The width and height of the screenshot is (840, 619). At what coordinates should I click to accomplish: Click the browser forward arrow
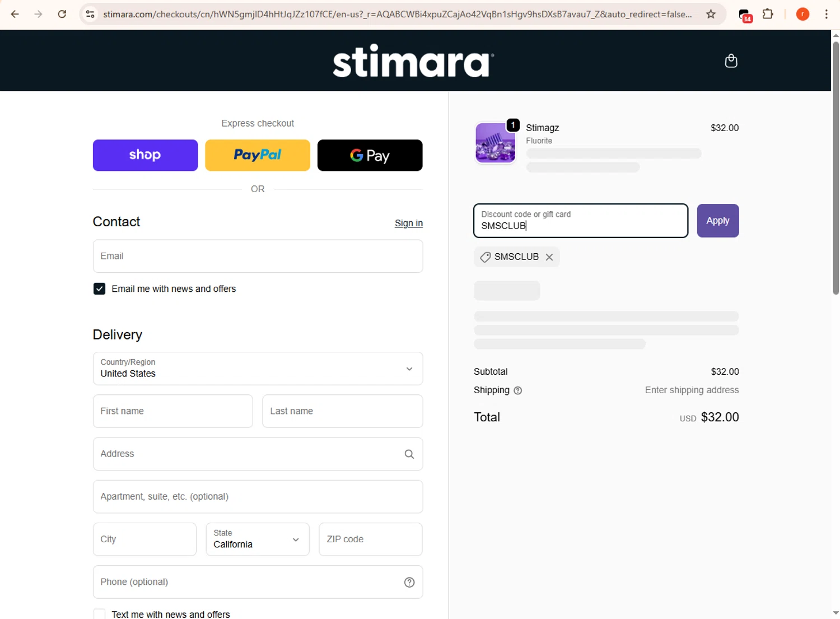click(x=38, y=14)
